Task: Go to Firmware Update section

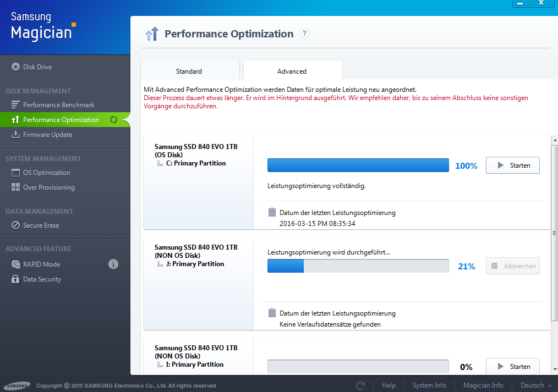Action: pos(47,135)
